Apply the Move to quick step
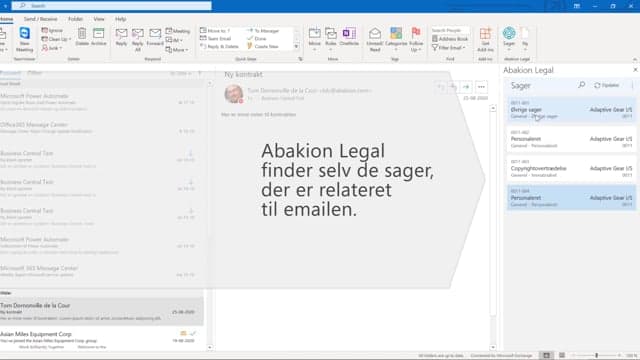This screenshot has height=360, width=640. [x=215, y=31]
